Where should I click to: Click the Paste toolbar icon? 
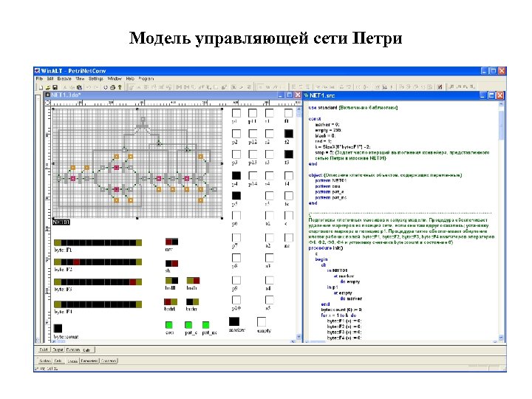[79, 87]
